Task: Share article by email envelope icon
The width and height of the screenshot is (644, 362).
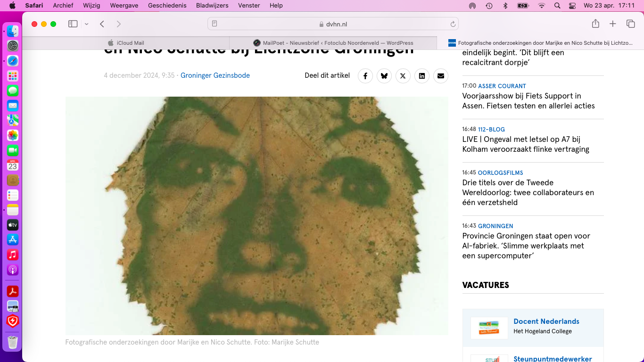Action: 441,76
